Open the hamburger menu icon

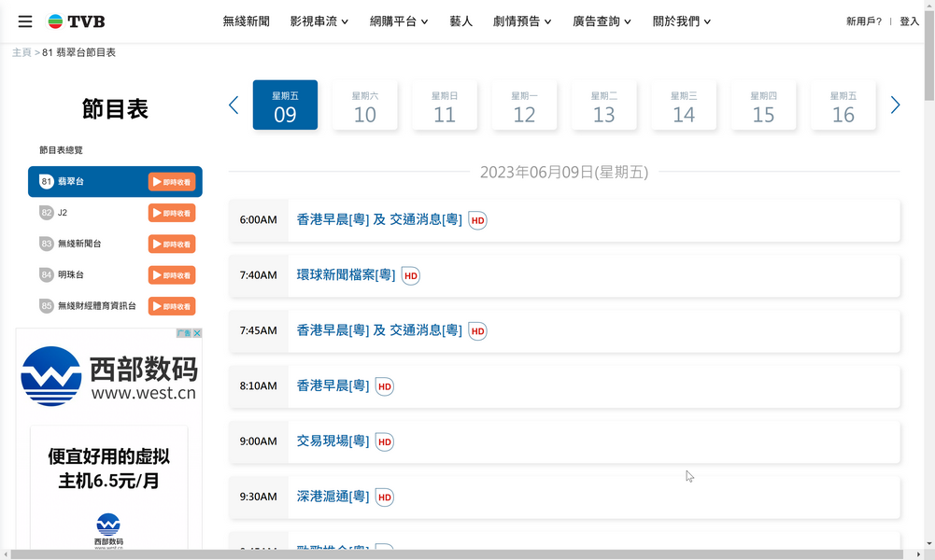click(25, 21)
